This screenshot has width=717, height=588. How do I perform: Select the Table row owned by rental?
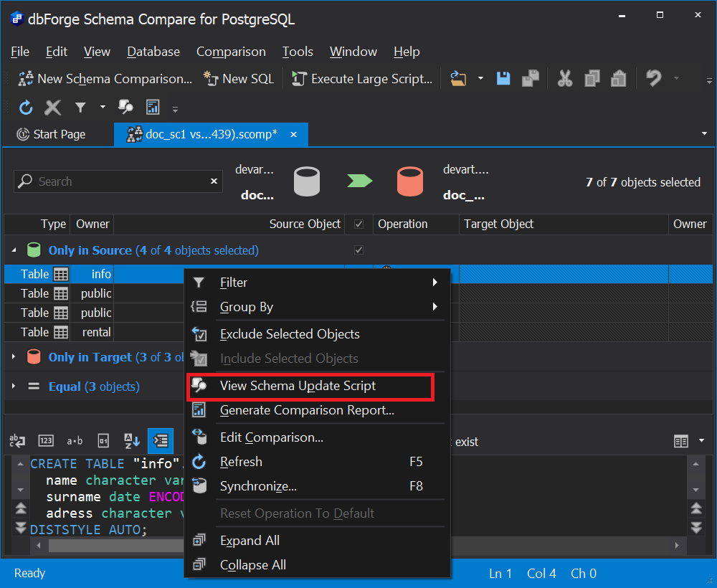[x=94, y=332]
